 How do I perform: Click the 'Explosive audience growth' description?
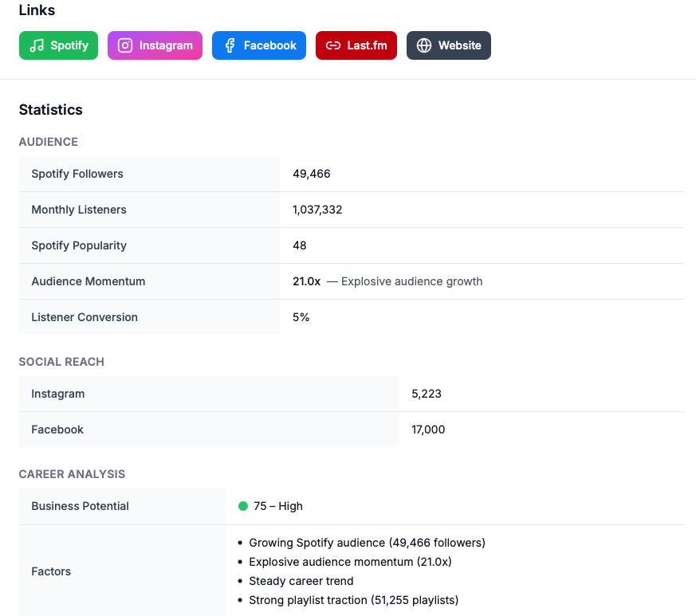pyautogui.click(x=412, y=281)
